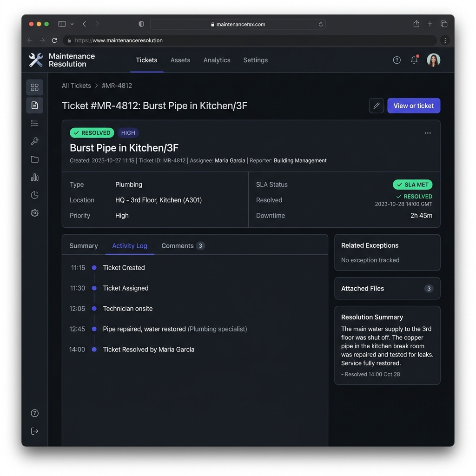Click the Safari share icon
The image size is (476, 476).
click(x=416, y=24)
